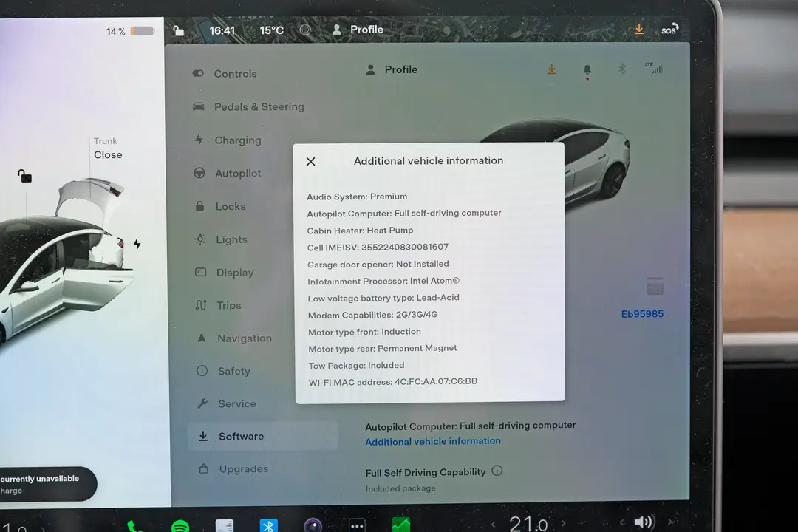Tap the speaker volume icon

[x=643, y=522]
